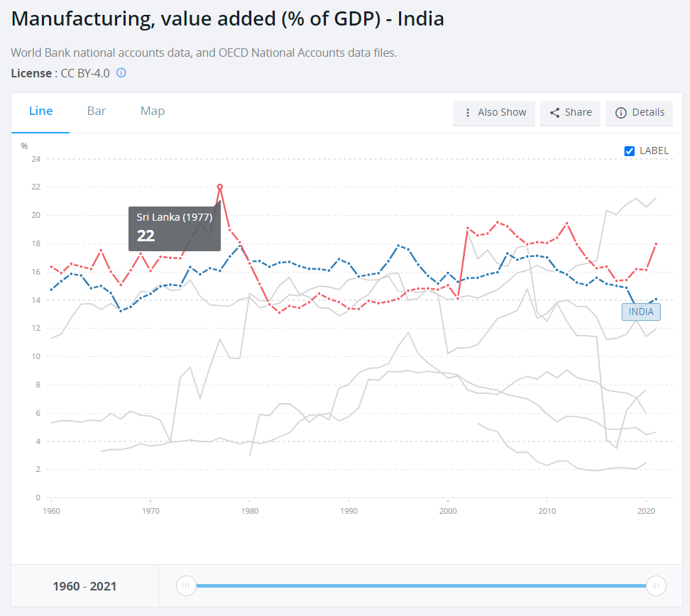The height and width of the screenshot is (616, 690).
Task: Click the CC BY-4.0 license link
Action: click(85, 73)
